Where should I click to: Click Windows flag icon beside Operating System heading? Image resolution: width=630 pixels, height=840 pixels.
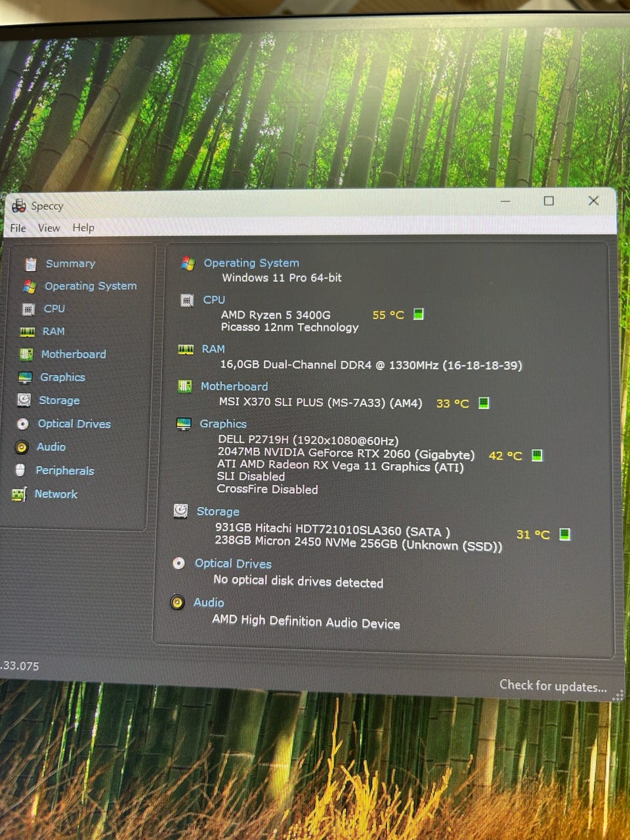(x=188, y=263)
